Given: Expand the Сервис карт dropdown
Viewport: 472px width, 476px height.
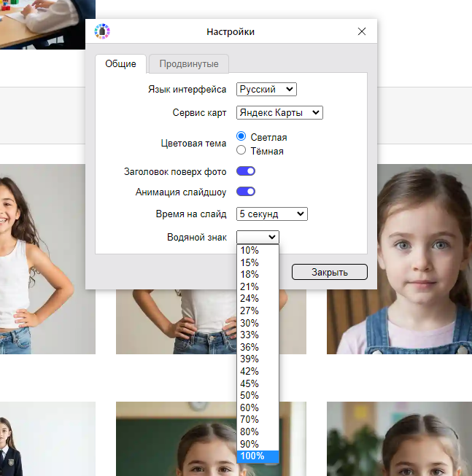Looking at the screenshot, I should click(279, 113).
